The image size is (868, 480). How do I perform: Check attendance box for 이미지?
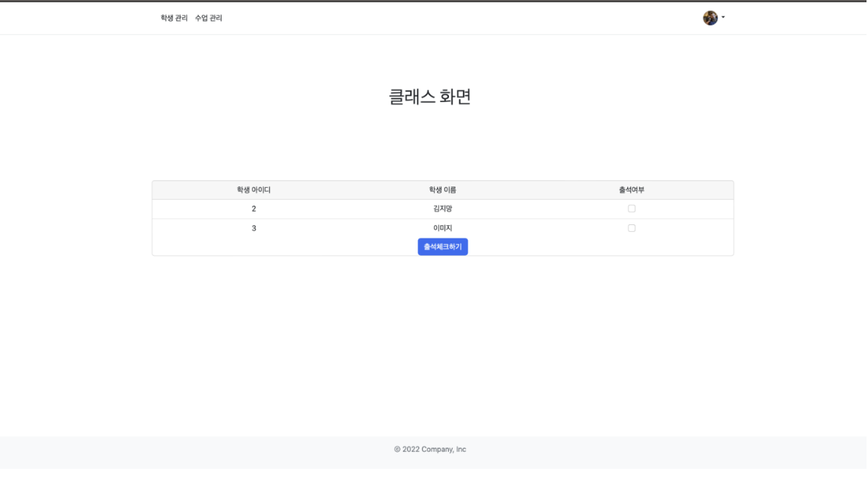coord(632,228)
